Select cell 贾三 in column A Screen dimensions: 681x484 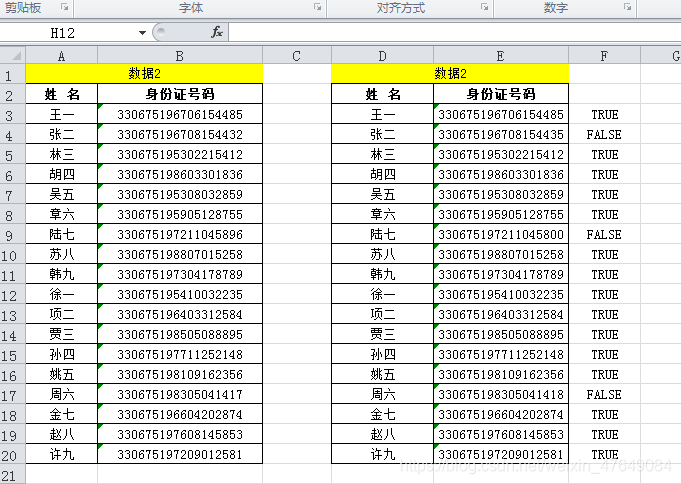point(62,334)
